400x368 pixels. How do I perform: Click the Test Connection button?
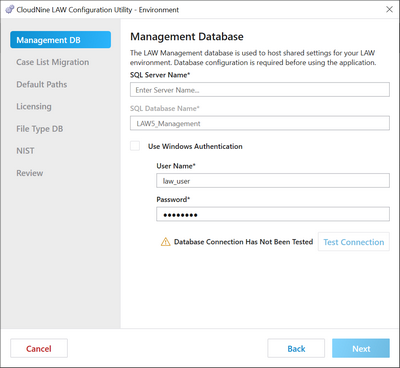(354, 242)
